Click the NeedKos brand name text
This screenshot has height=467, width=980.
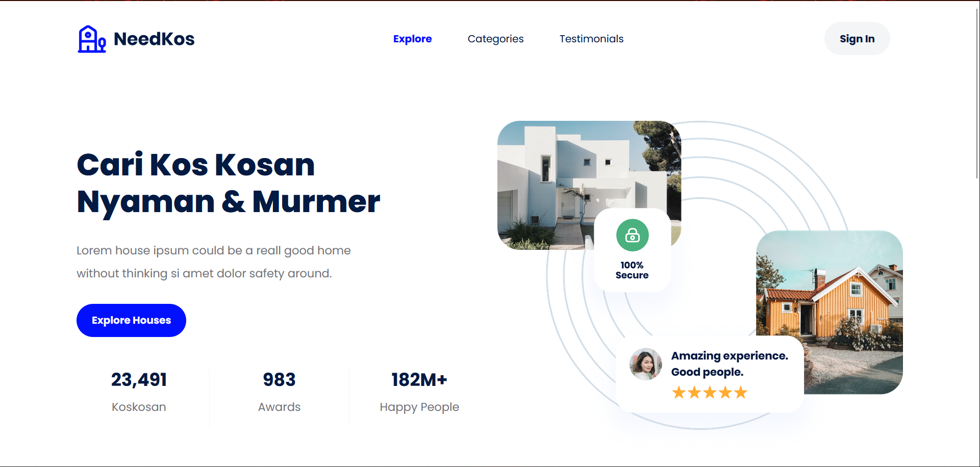tap(154, 39)
